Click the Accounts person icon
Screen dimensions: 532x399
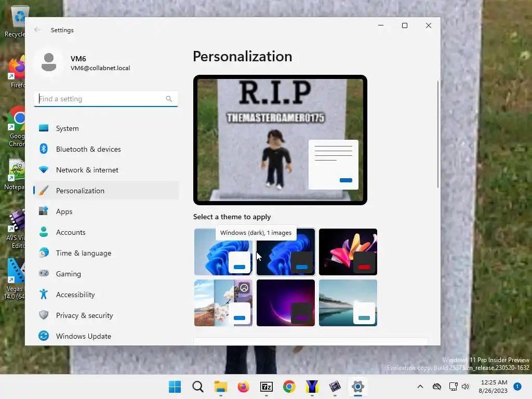pyautogui.click(x=44, y=232)
